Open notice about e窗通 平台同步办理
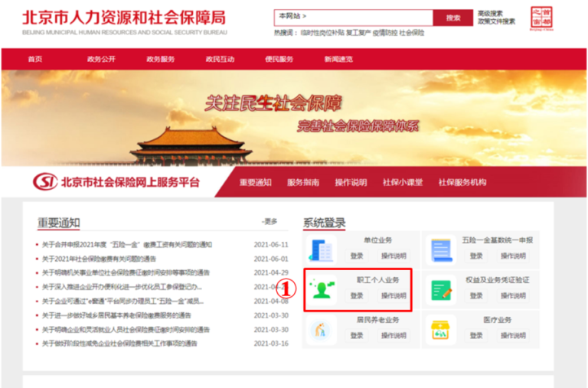Image resolution: width=588 pixels, height=388 pixels. point(122,302)
